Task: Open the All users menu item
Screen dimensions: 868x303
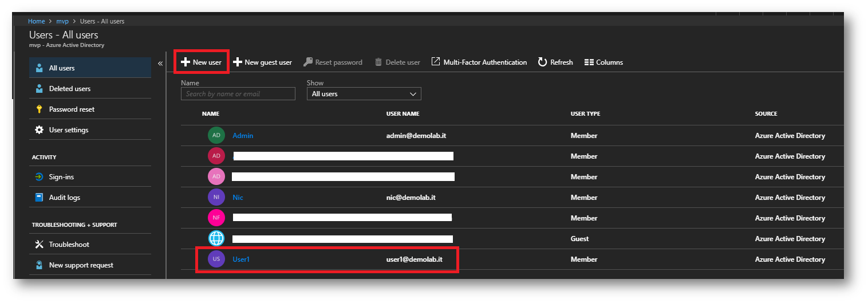Action: (90, 68)
